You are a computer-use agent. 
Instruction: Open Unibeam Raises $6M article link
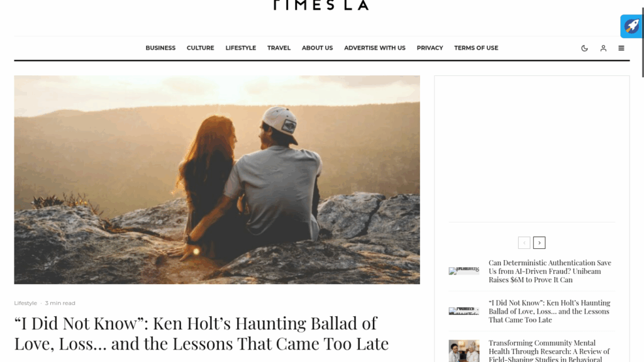point(550,271)
